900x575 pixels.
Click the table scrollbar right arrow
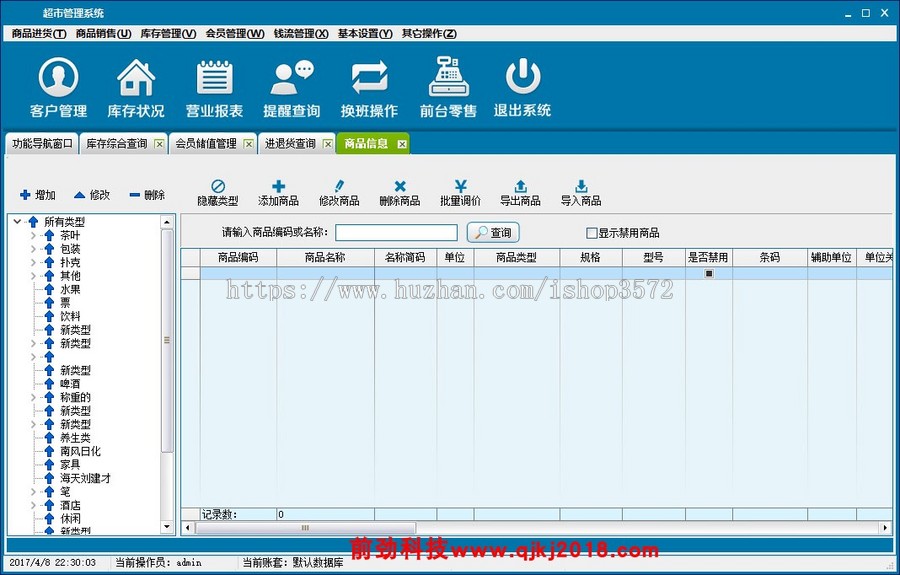[885, 527]
